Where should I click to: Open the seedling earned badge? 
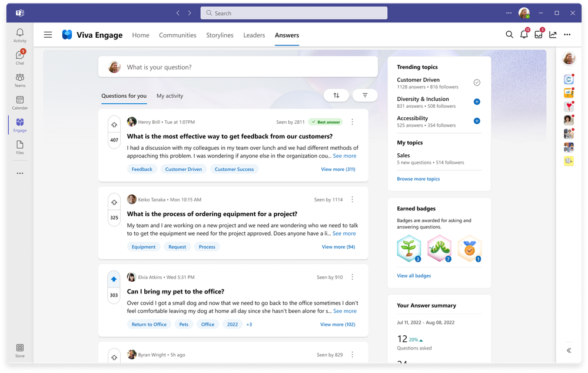[408, 248]
